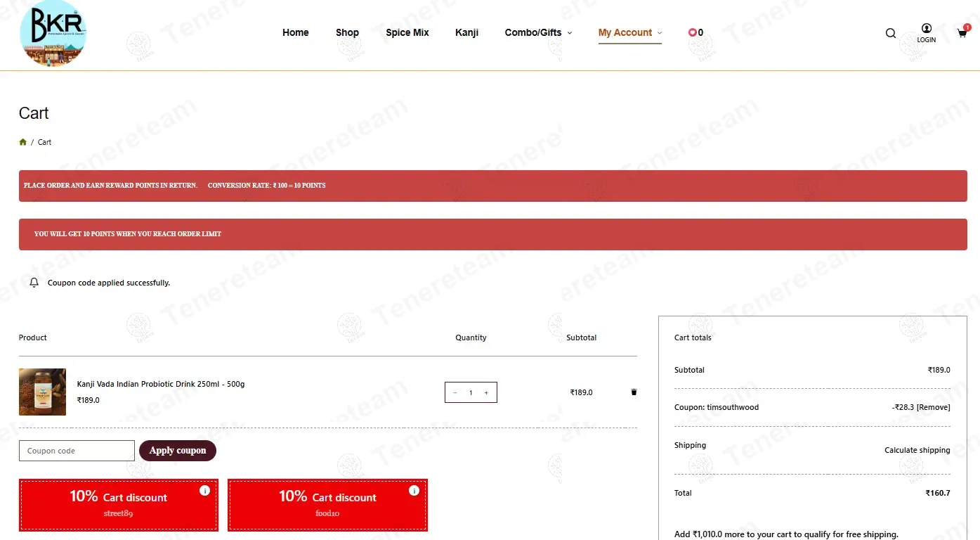
Task: Focus the Coupon code input field
Action: pyautogui.click(x=77, y=451)
